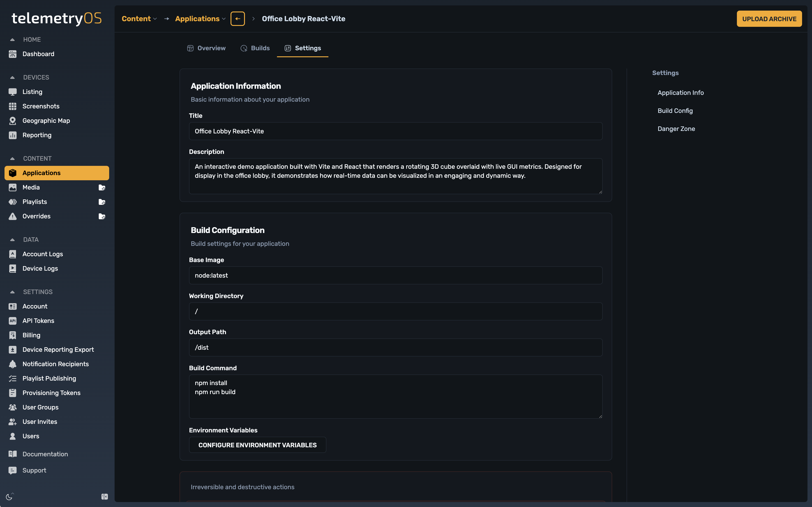This screenshot has height=507, width=812.
Task: Select the API Tokens icon
Action: point(13,321)
